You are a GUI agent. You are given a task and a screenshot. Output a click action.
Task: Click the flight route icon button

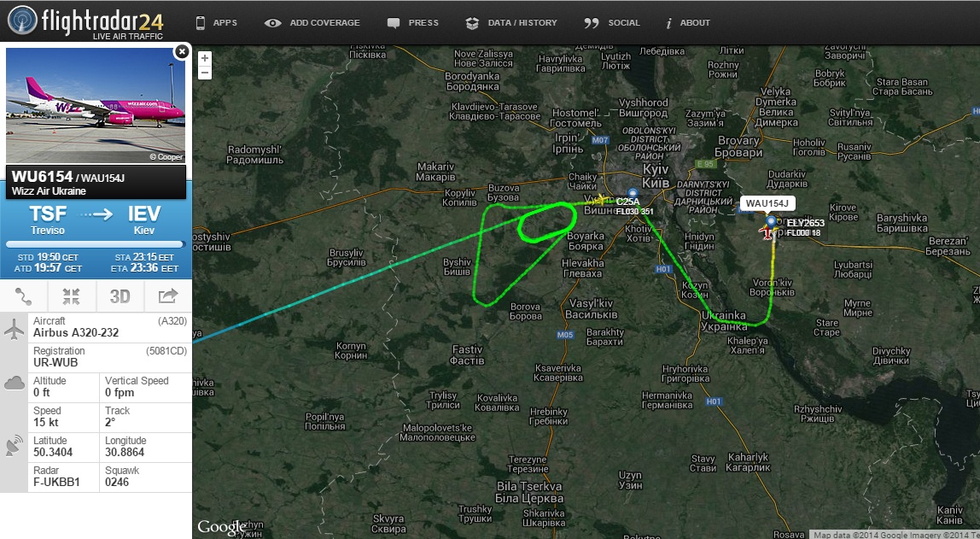pos(24,296)
